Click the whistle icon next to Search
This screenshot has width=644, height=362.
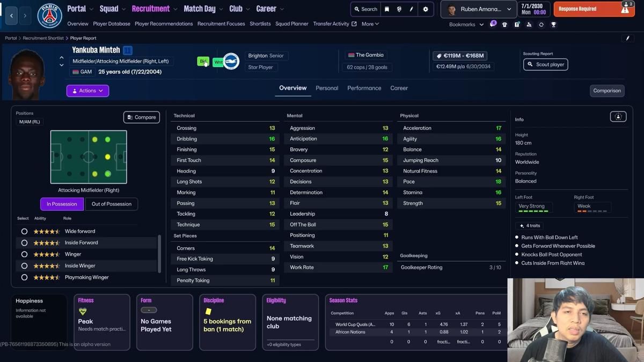[x=399, y=9]
